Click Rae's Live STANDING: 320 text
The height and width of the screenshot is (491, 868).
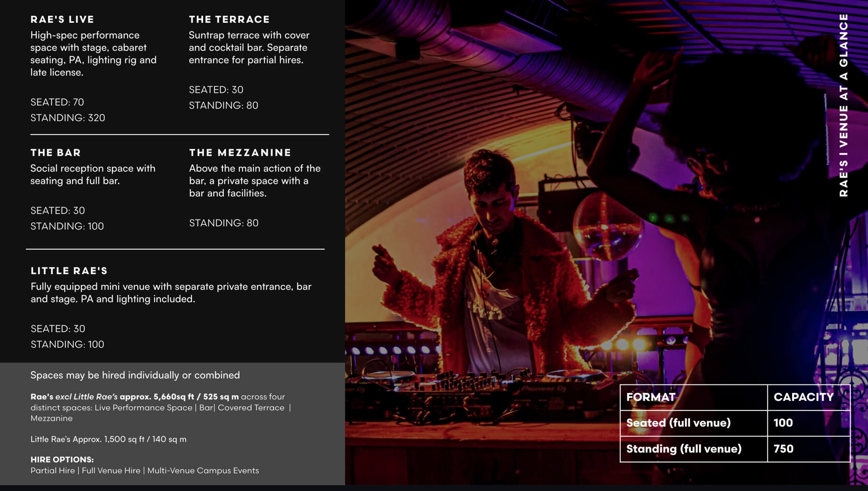[x=68, y=118]
